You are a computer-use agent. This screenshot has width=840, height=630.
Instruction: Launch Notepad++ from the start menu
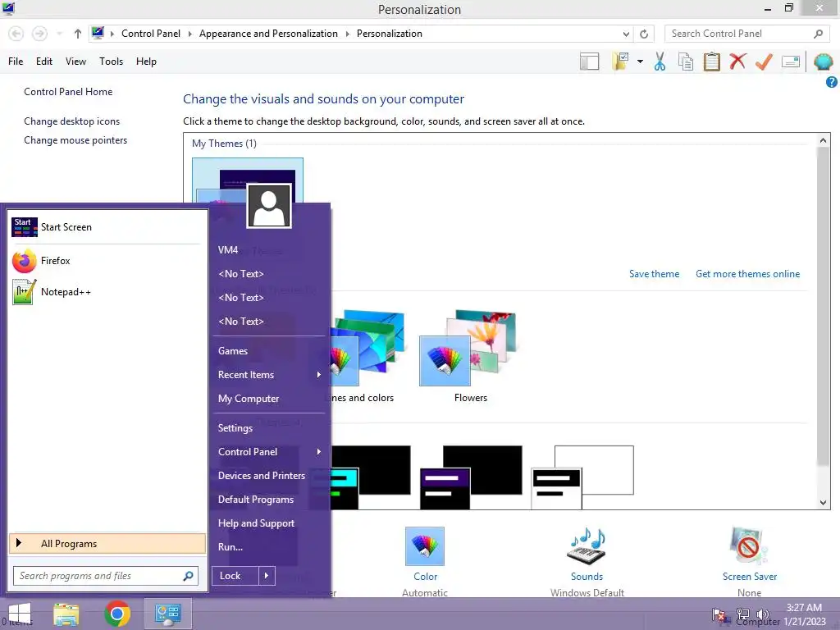106,292
